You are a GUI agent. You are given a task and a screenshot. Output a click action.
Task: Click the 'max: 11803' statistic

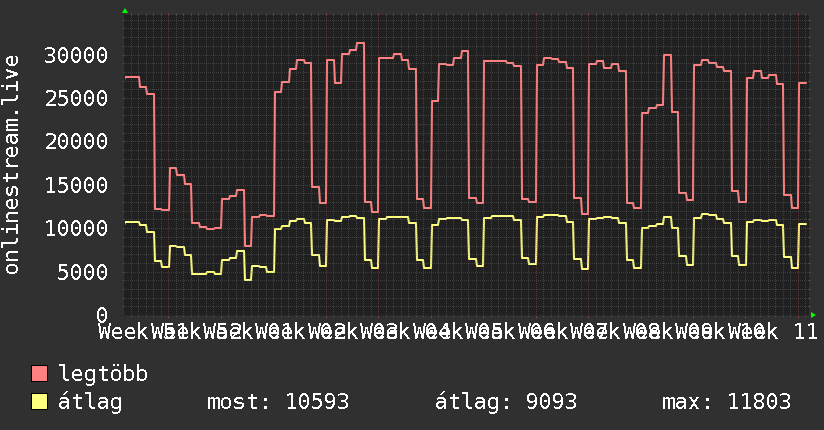pyautogui.click(x=726, y=402)
